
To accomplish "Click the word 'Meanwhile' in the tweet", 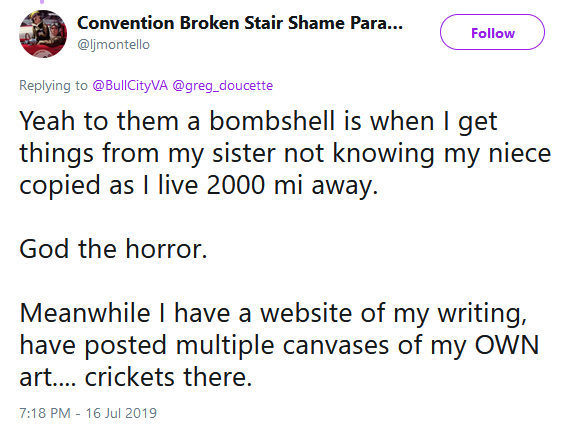I will click(x=85, y=313).
